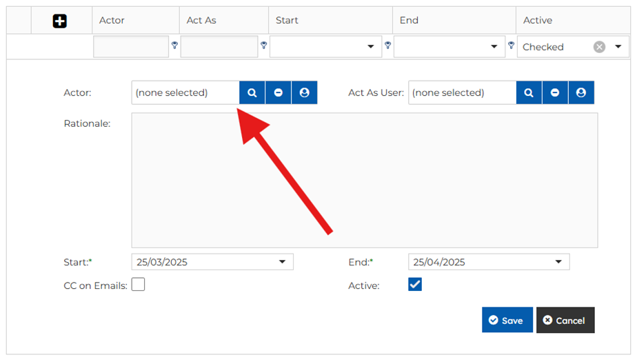Click the add new record plus icon

tap(60, 21)
